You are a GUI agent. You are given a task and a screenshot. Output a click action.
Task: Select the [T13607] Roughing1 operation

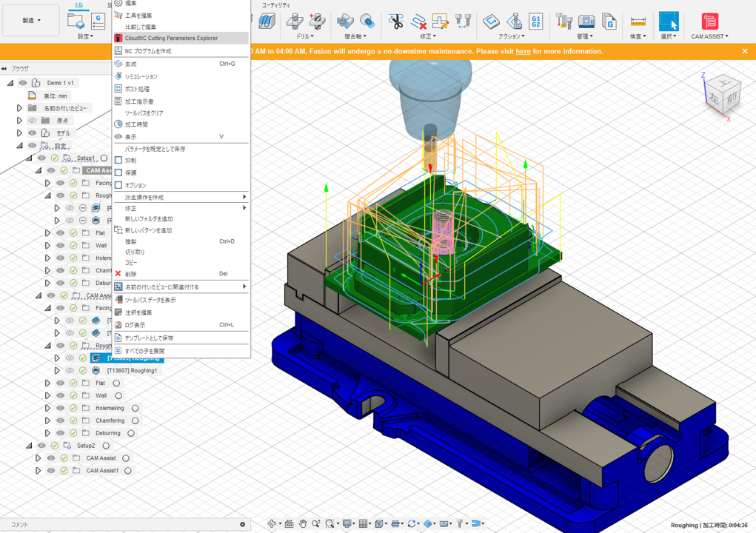(x=132, y=370)
